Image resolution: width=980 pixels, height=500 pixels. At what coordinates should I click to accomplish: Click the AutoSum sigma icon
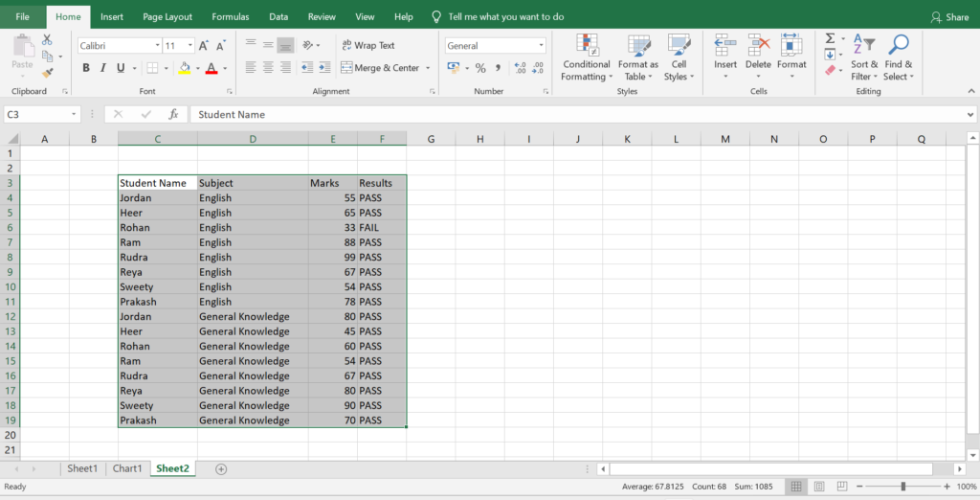pos(830,39)
